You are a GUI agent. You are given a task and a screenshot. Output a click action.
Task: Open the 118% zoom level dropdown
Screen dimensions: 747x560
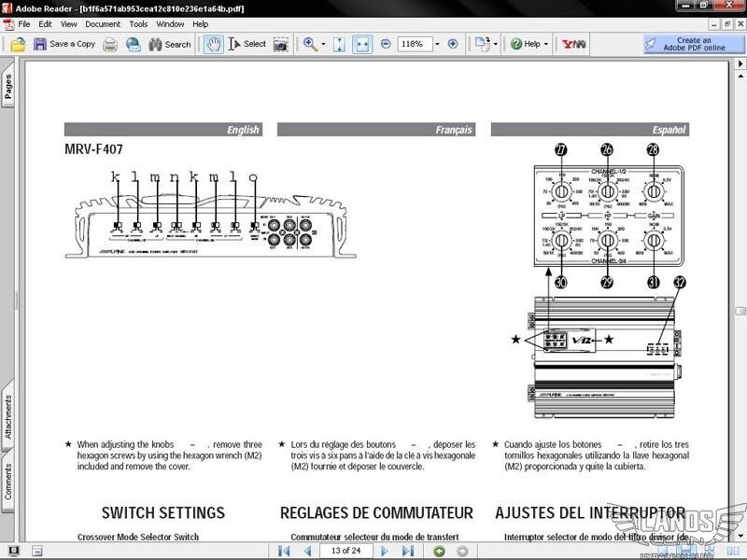point(437,44)
